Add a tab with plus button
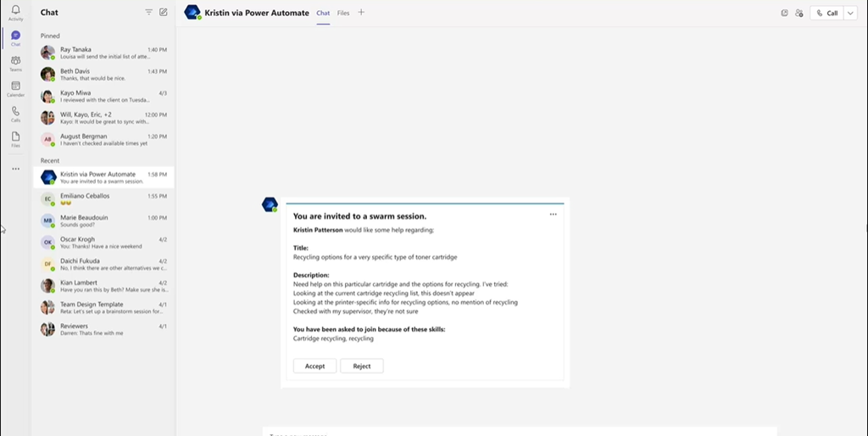 361,13
